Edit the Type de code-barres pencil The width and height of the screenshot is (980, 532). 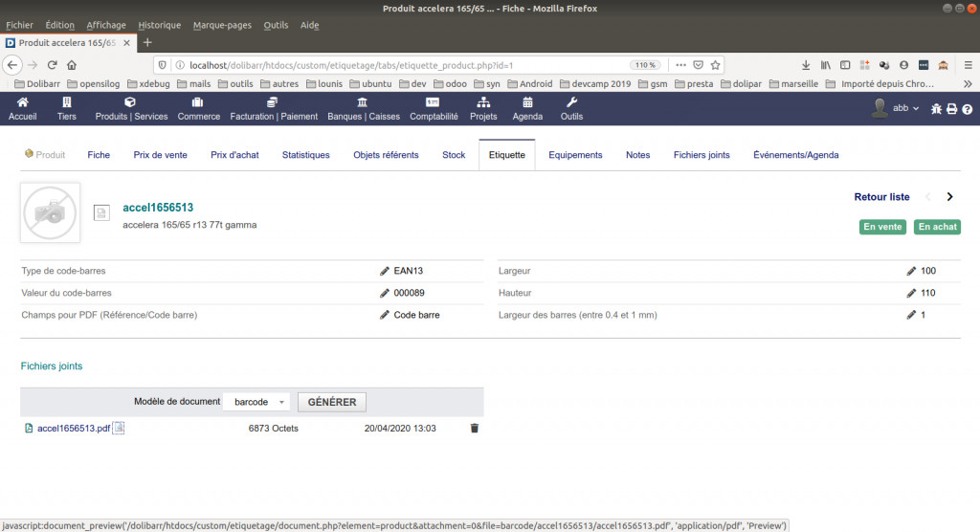[385, 272]
